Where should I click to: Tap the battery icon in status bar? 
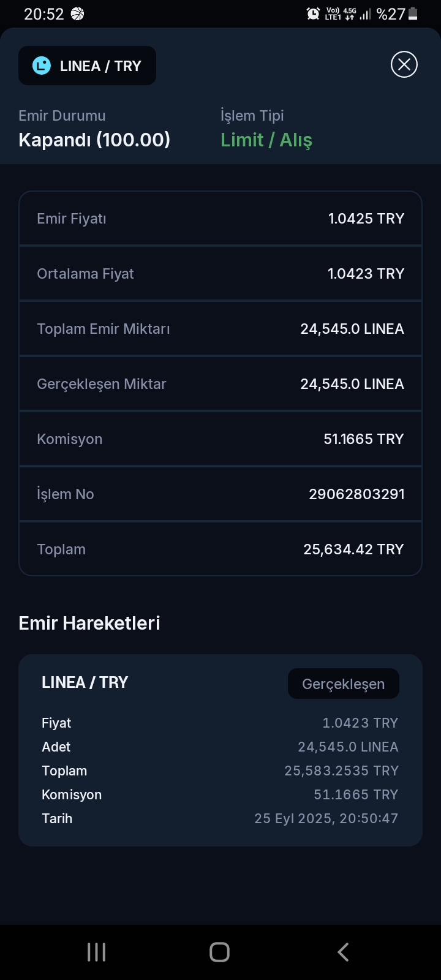[413, 13]
